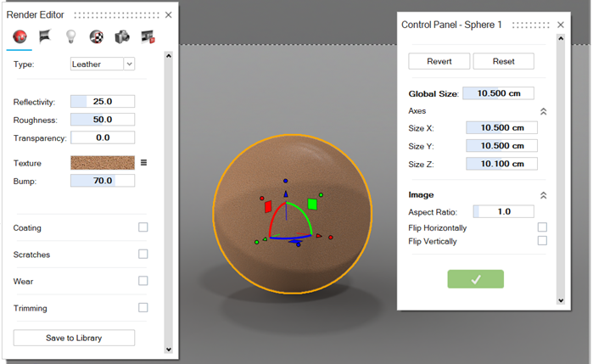Select the checkered sphere icon tab
Screen dimensions: 593x364
[97, 36]
